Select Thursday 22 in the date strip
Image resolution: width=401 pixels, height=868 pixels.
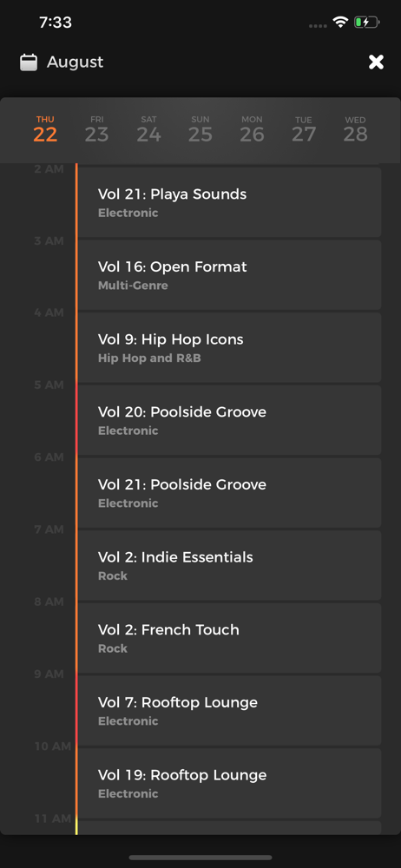(x=45, y=129)
